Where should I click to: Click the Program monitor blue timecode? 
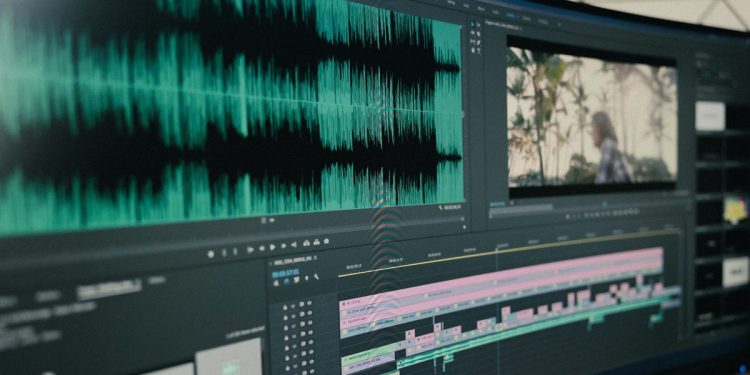pos(497,204)
